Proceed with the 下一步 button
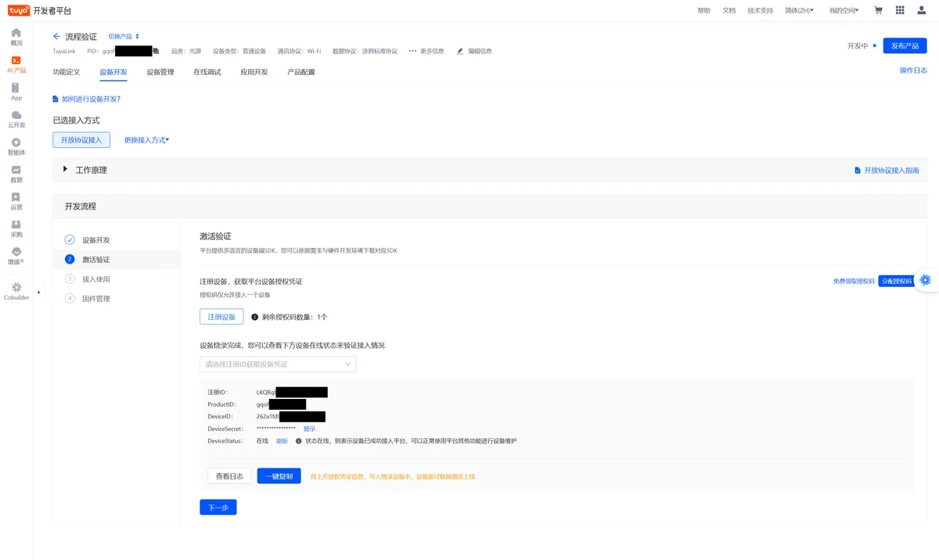 (218, 508)
